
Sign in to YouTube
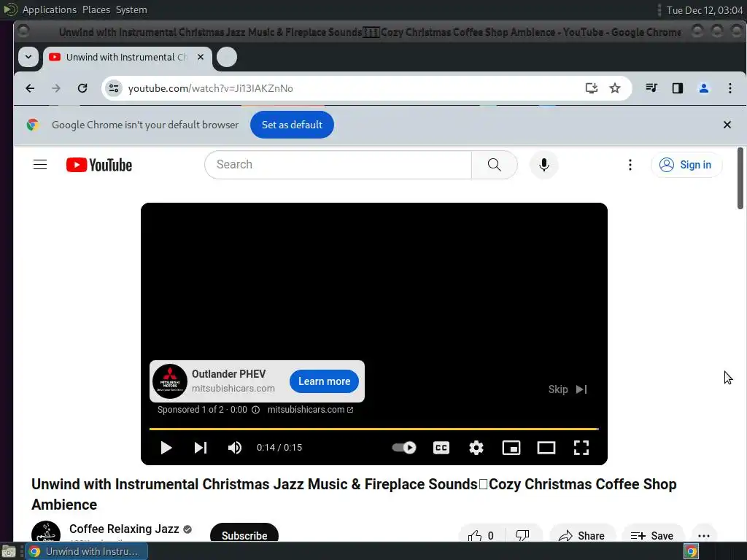[686, 165]
